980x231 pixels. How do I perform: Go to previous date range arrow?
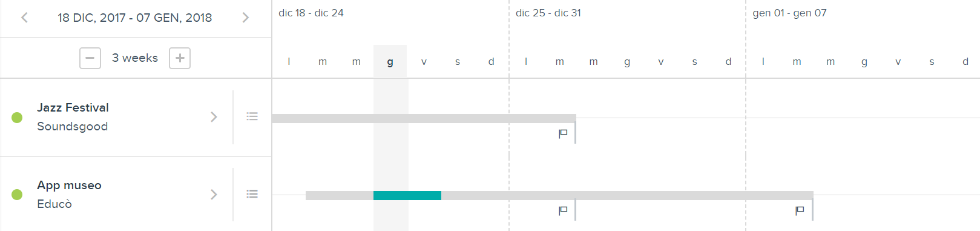coord(24,18)
